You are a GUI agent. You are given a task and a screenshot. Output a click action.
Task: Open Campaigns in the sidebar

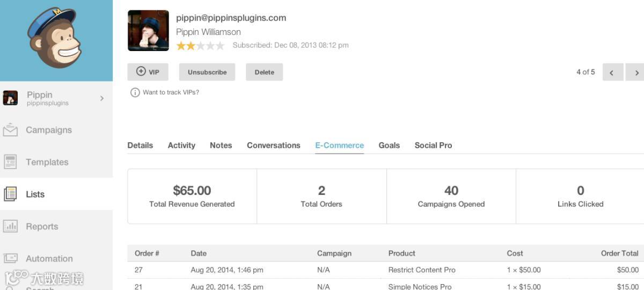point(49,130)
